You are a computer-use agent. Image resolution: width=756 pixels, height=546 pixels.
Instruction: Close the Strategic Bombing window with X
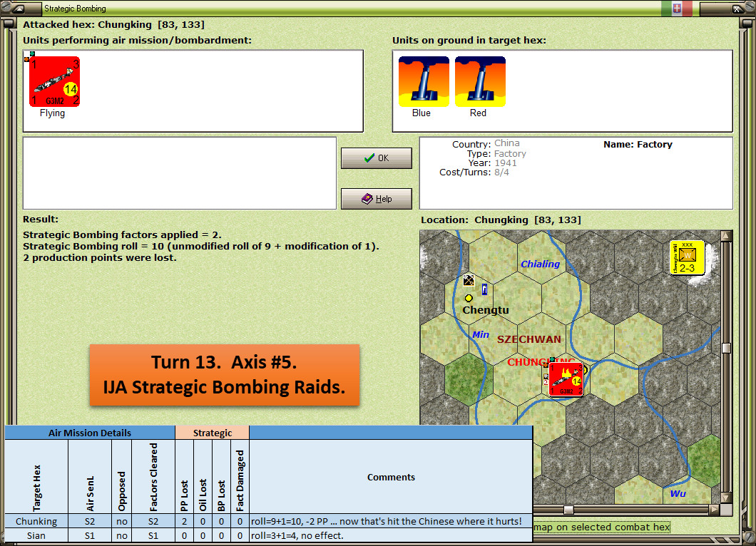(737, 9)
